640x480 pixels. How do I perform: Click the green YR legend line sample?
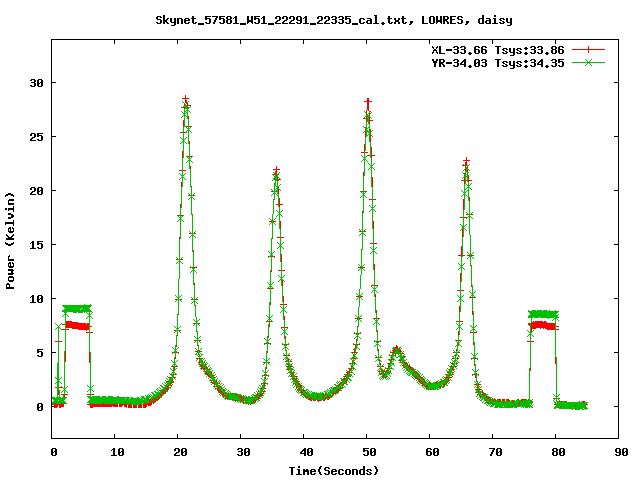click(x=588, y=62)
